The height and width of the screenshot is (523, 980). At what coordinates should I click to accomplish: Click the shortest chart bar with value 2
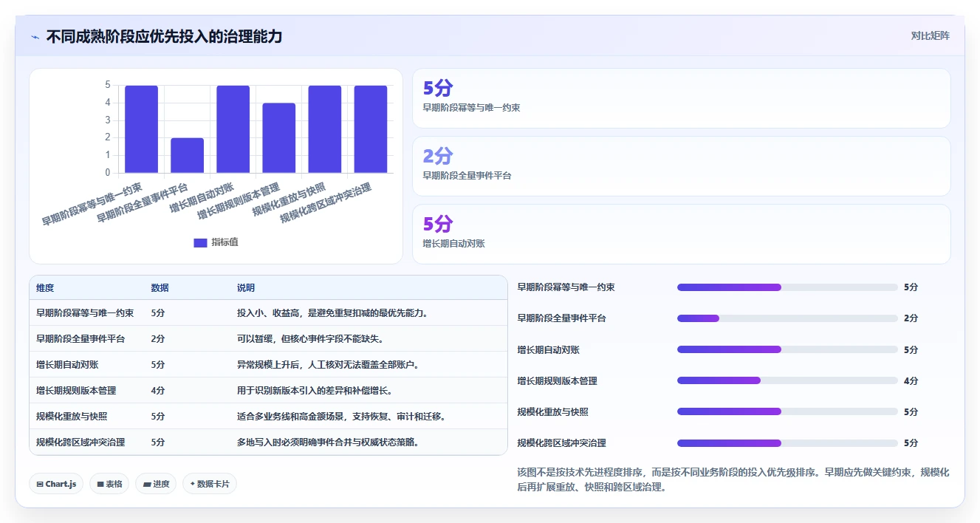(x=187, y=155)
